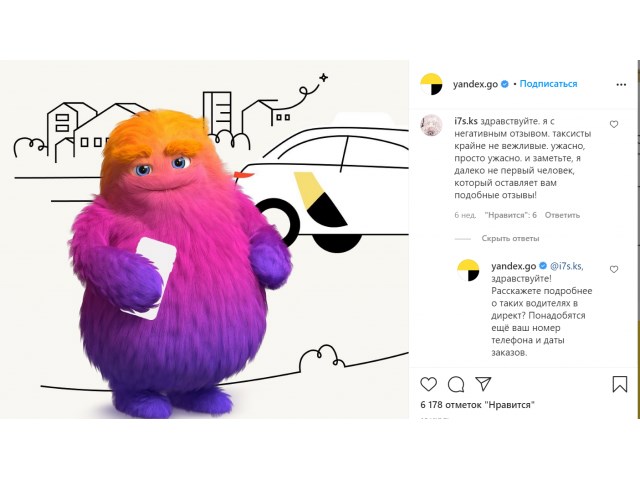Click Подписаться to follow yandex.go
This screenshot has width=640, height=480.
pos(548,84)
